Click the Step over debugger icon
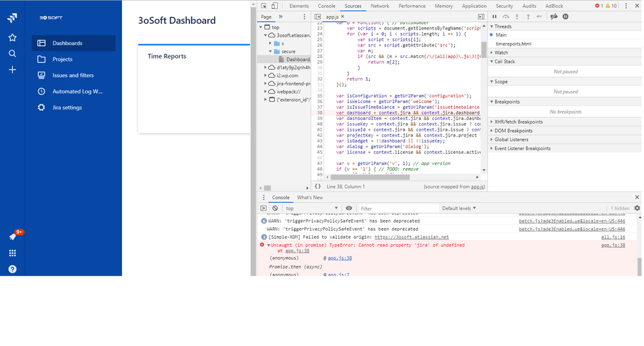 pos(505,16)
